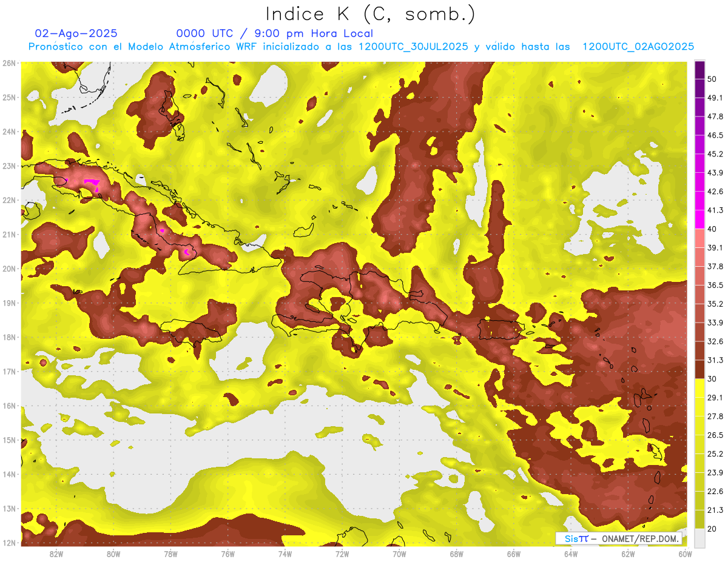Click the title "Indice K (C, somb.)"

(371, 14)
